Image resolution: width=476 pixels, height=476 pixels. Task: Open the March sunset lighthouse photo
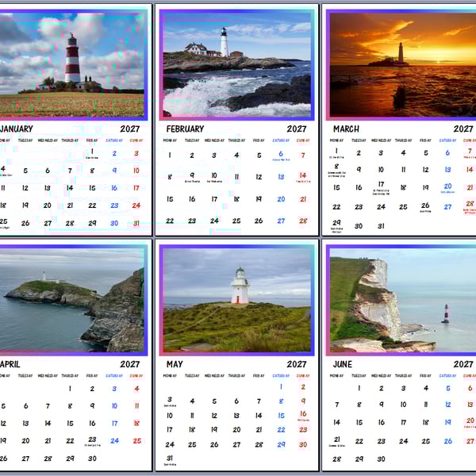[403, 65]
